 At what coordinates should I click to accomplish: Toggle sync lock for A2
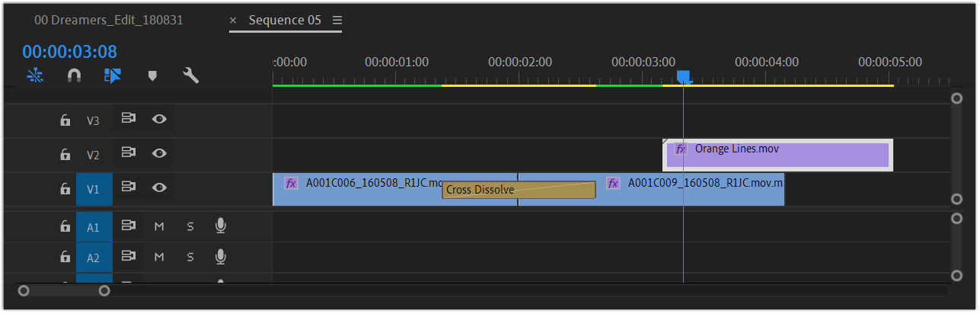point(129,257)
